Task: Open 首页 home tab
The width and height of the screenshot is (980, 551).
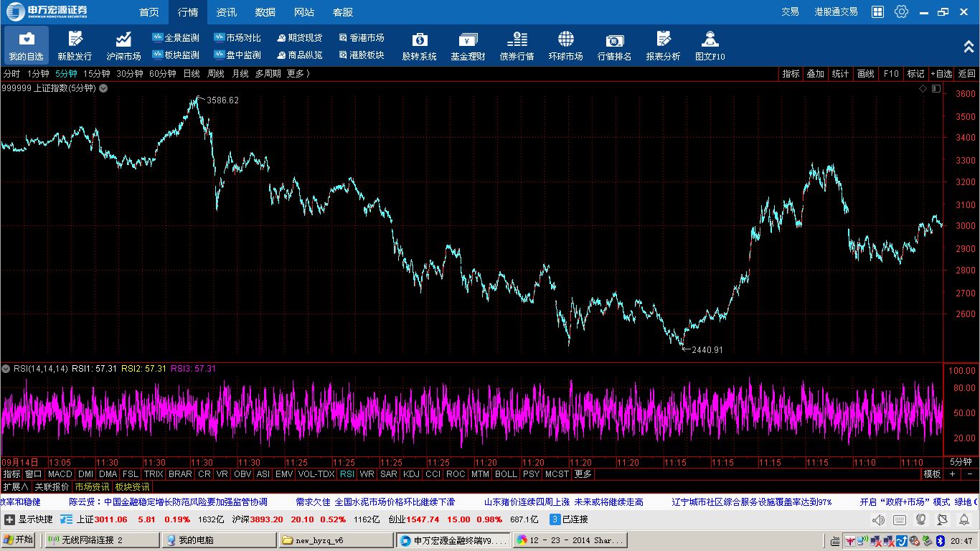Action: pyautogui.click(x=149, y=12)
